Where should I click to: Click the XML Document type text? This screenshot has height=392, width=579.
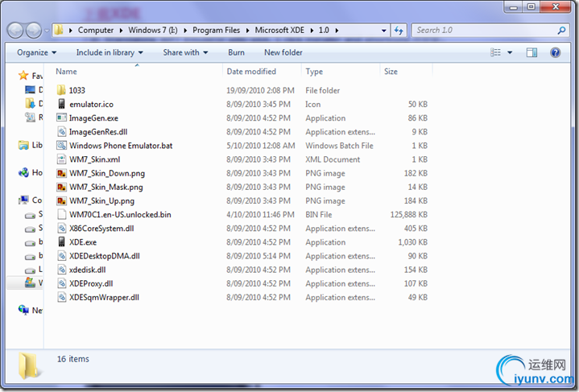(x=333, y=159)
